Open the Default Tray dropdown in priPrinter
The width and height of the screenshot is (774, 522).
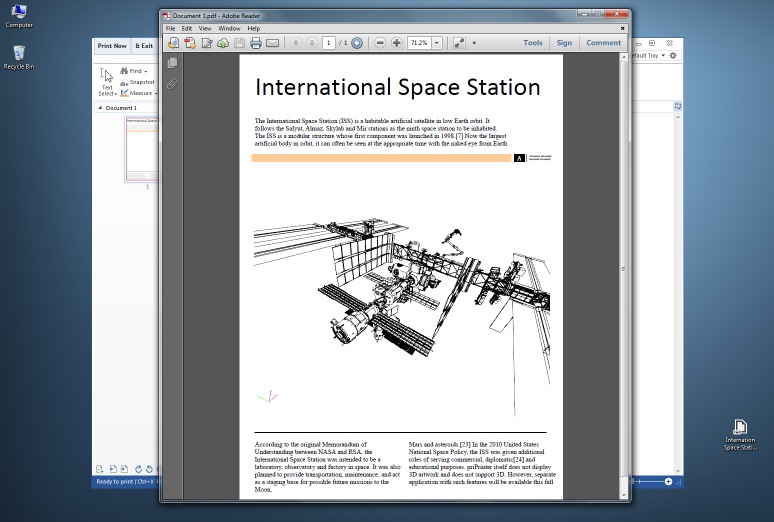(663, 55)
